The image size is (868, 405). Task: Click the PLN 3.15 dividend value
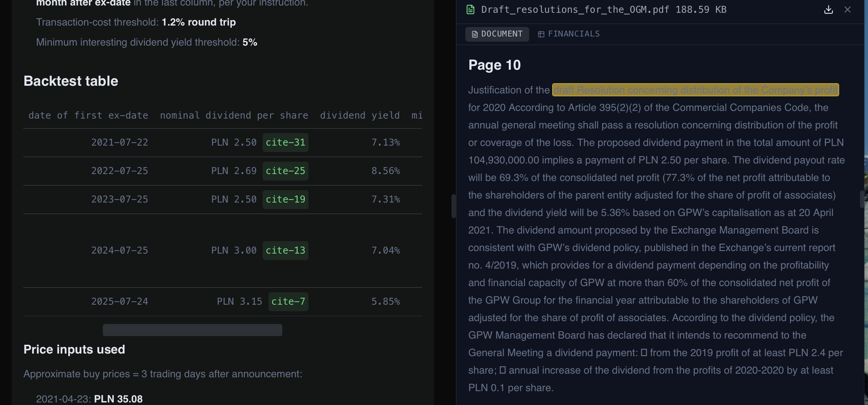[240, 301]
